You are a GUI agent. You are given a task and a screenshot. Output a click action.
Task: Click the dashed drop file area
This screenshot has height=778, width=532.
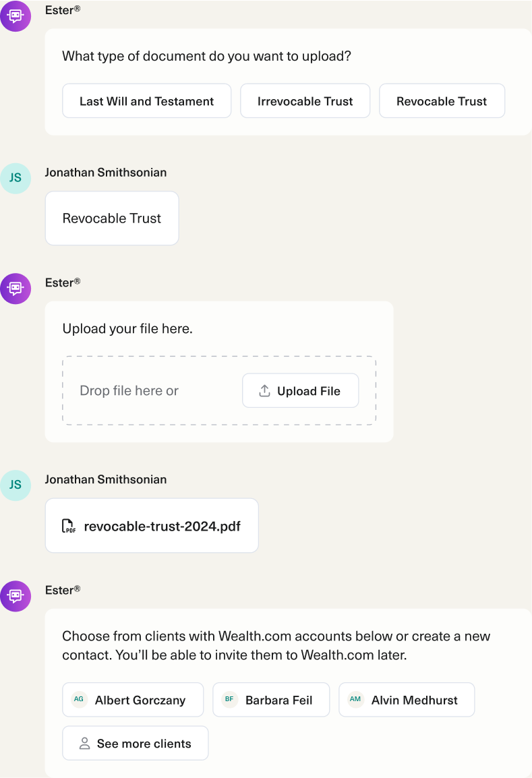point(219,390)
